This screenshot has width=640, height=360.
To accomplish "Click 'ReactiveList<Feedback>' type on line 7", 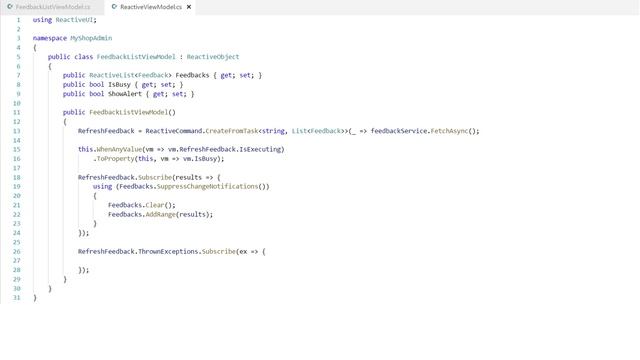I will coord(131,76).
